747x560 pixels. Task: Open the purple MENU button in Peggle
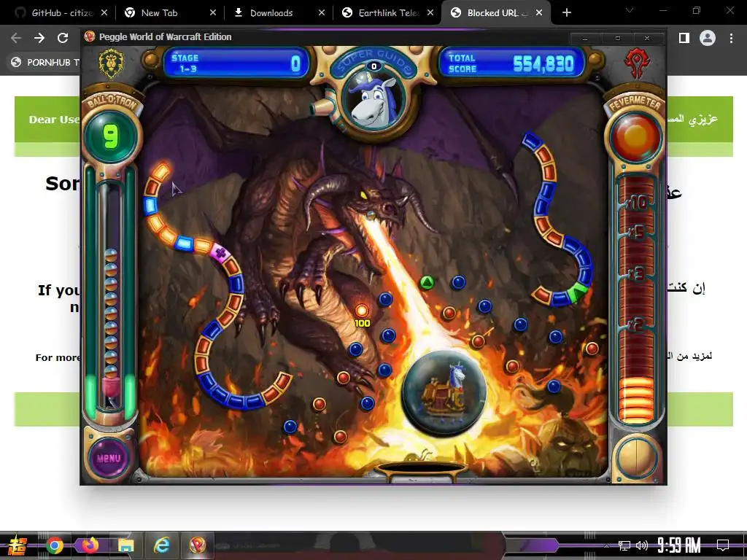click(x=109, y=458)
